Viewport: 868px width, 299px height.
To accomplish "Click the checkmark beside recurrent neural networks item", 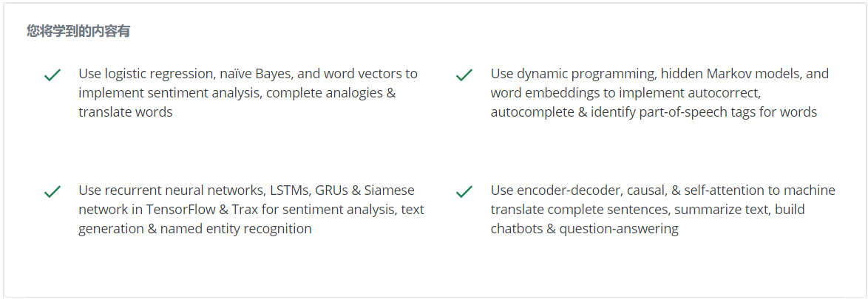I will (52, 192).
